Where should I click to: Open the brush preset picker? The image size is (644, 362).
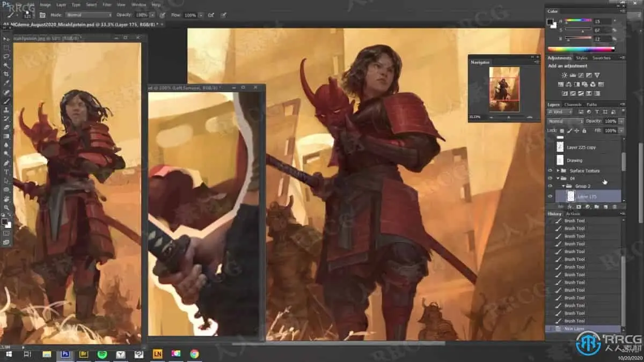[x=28, y=15]
